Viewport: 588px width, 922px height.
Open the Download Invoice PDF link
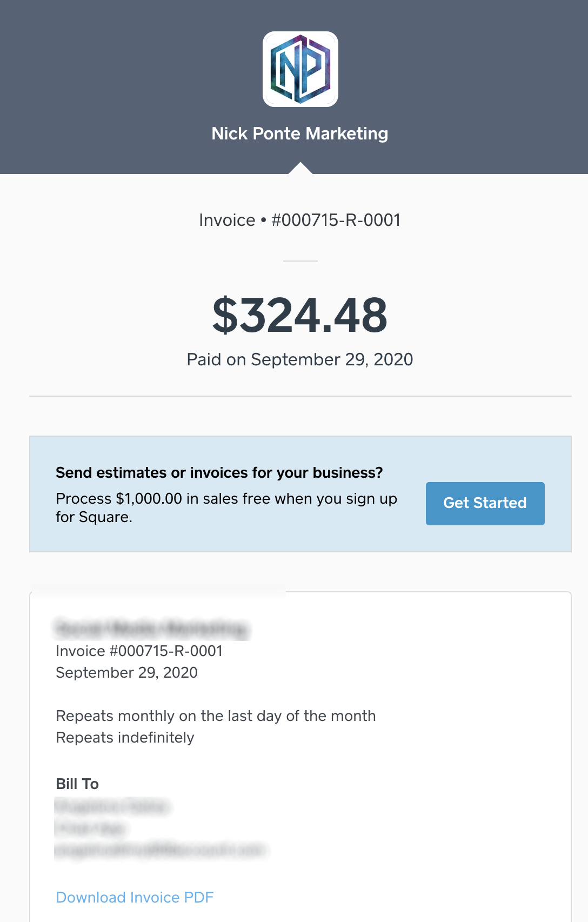point(135,897)
